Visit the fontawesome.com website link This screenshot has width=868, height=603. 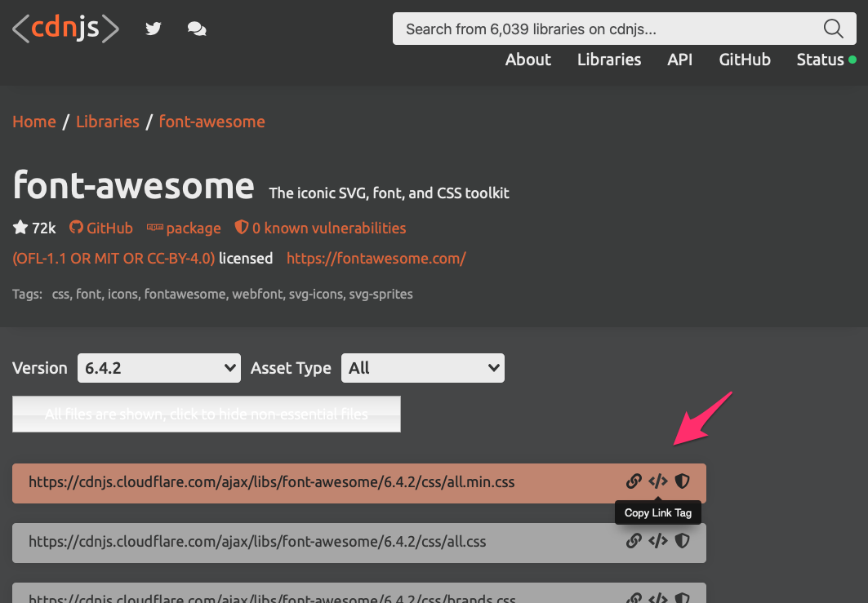(376, 258)
